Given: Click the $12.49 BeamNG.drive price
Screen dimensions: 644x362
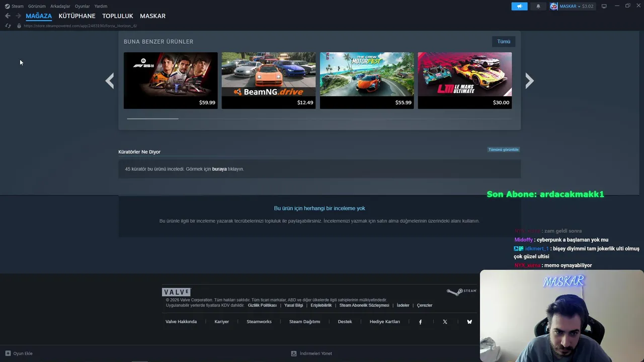Looking at the screenshot, I should [x=305, y=103].
